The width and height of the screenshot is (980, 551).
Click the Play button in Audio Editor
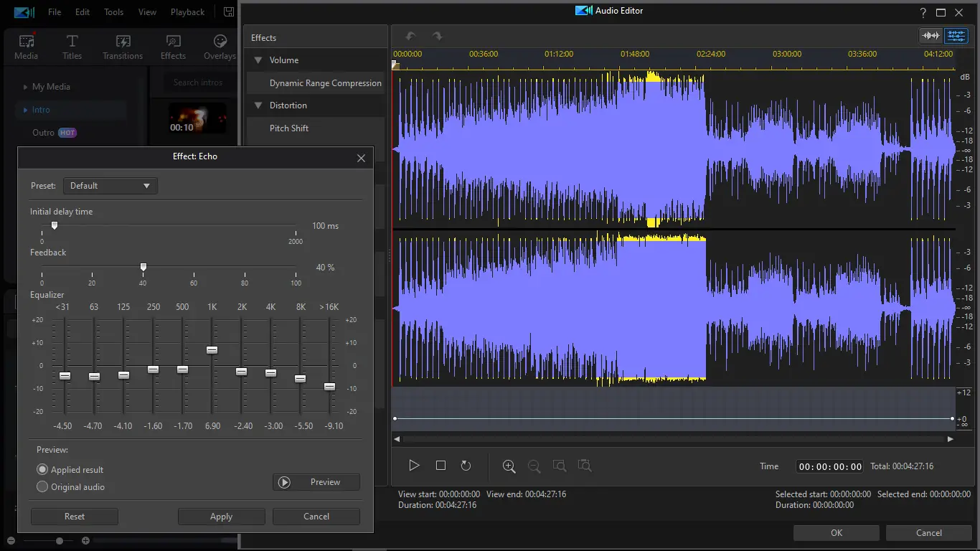tap(414, 466)
